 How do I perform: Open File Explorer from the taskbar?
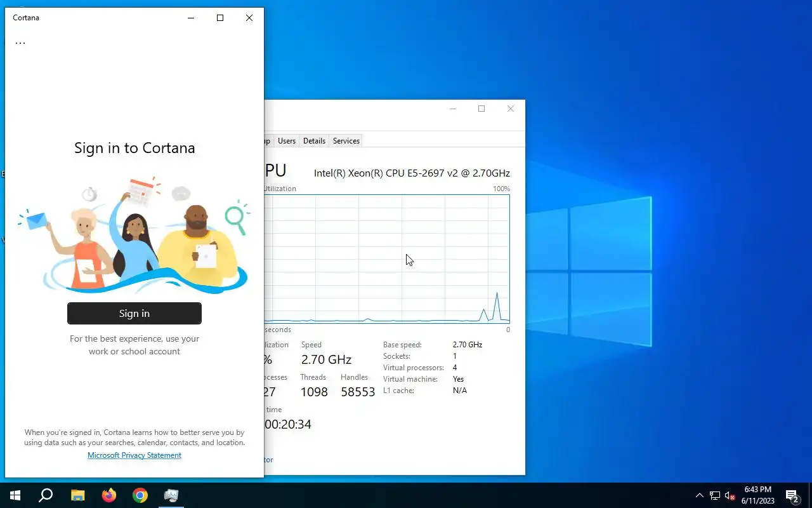coord(77,495)
